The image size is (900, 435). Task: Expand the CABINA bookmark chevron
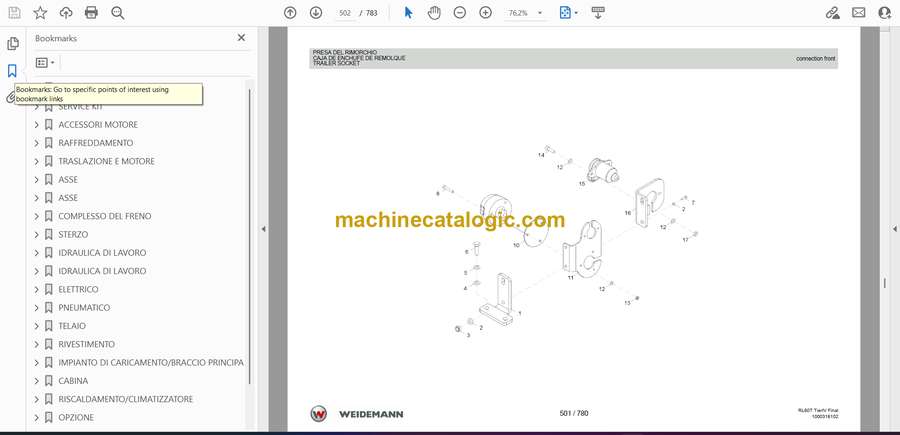click(37, 381)
